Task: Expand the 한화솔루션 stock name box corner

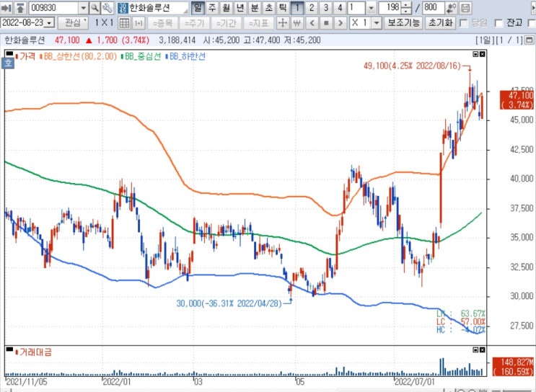Action: pos(185,12)
